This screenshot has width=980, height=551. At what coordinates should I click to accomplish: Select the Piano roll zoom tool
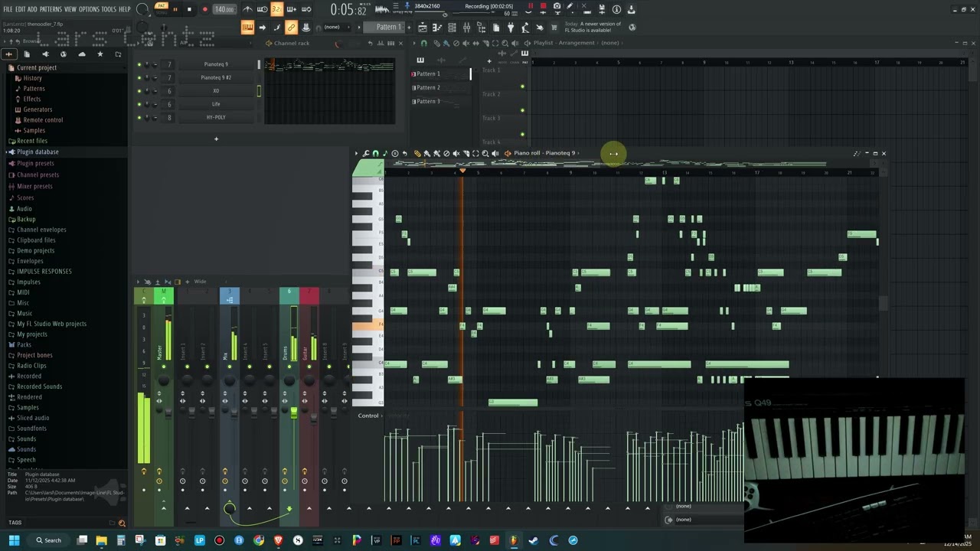(x=485, y=154)
